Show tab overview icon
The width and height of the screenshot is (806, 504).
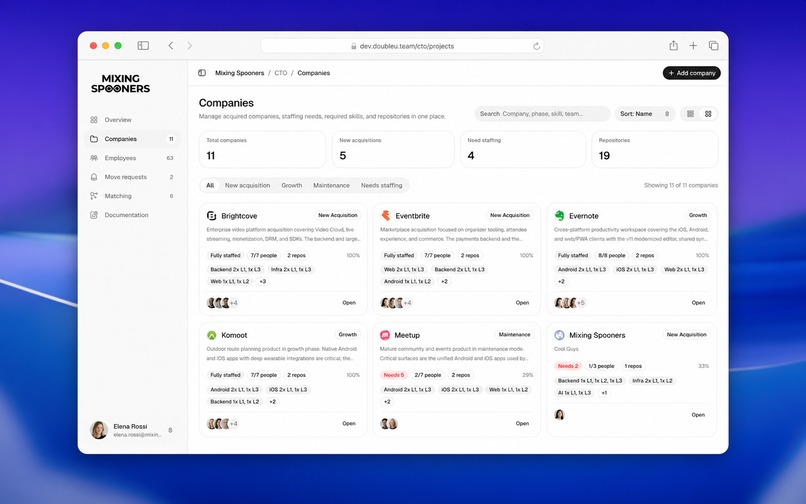[x=713, y=46]
